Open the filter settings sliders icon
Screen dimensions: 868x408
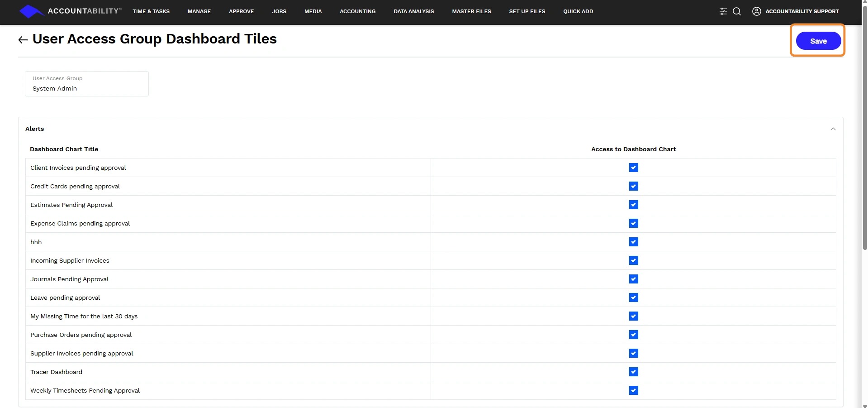click(723, 11)
